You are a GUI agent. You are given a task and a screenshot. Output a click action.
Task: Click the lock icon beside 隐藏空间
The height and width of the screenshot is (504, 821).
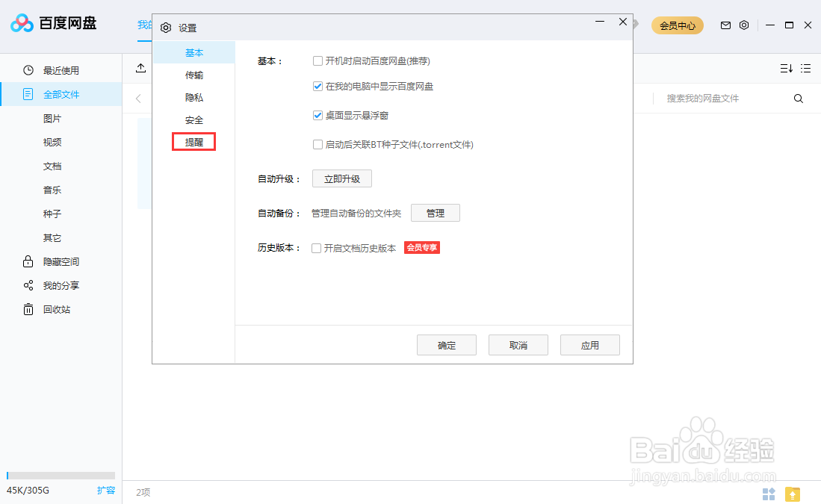(28, 261)
